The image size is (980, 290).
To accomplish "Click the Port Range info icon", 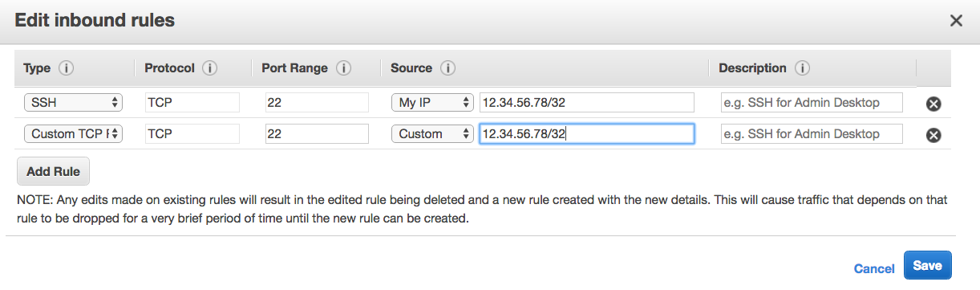I will [344, 68].
